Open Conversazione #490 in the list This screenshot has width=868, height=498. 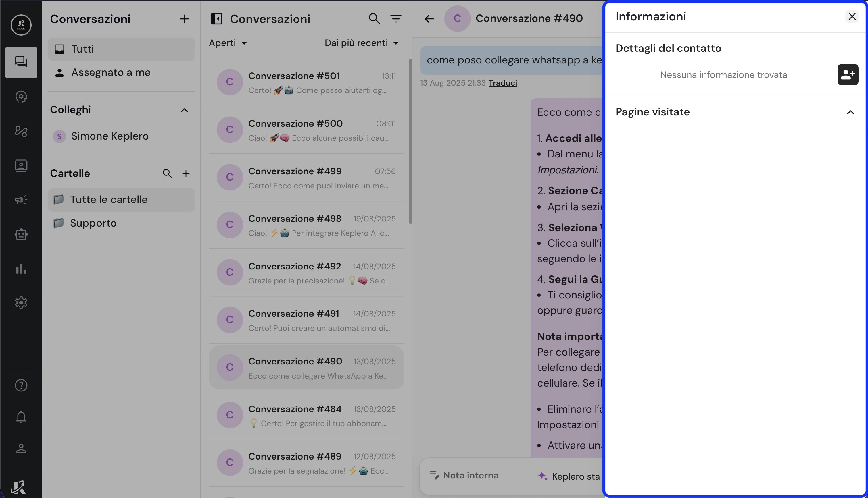(306, 367)
